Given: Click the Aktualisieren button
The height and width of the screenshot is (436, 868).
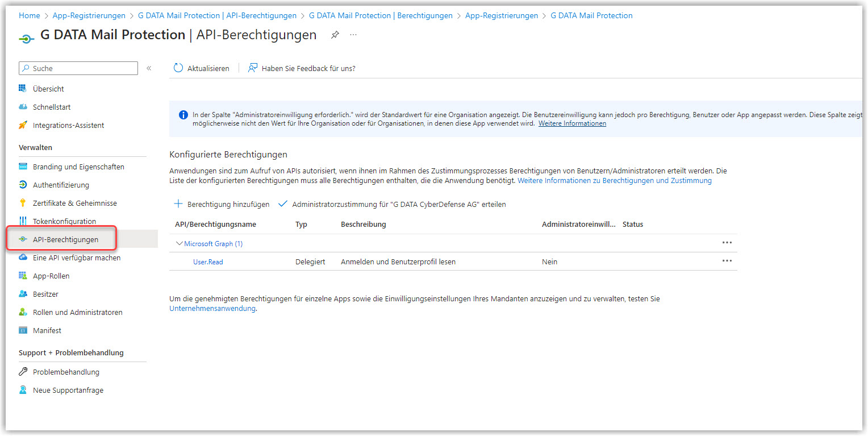Looking at the screenshot, I should (x=202, y=68).
